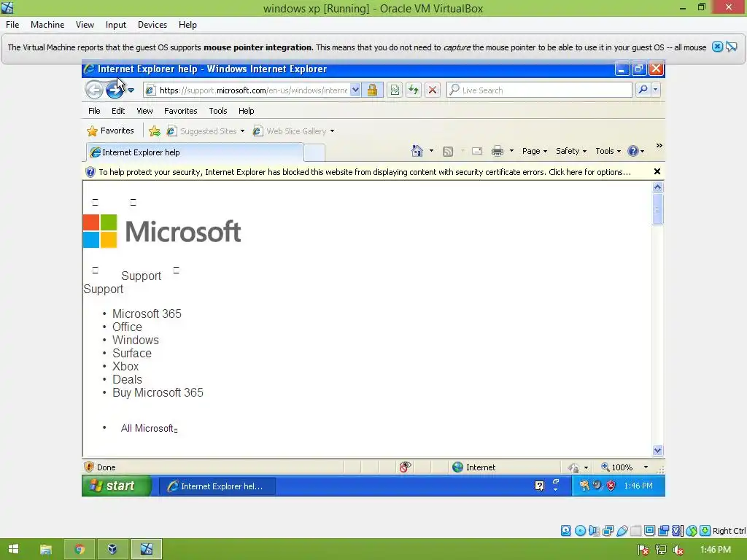Open the Safety command bar menu

click(570, 151)
